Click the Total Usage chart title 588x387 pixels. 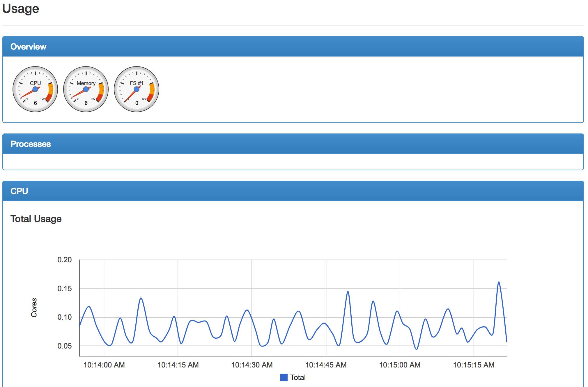pos(36,219)
